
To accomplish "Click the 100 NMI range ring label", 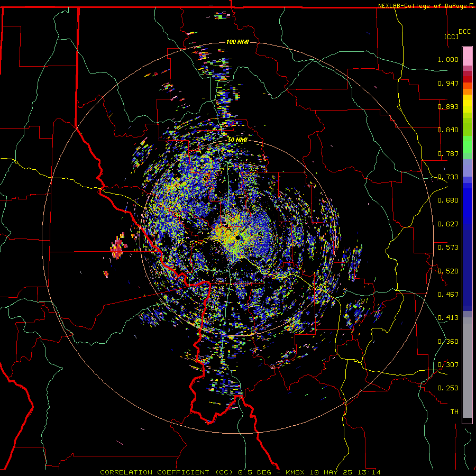I will (x=237, y=42).
